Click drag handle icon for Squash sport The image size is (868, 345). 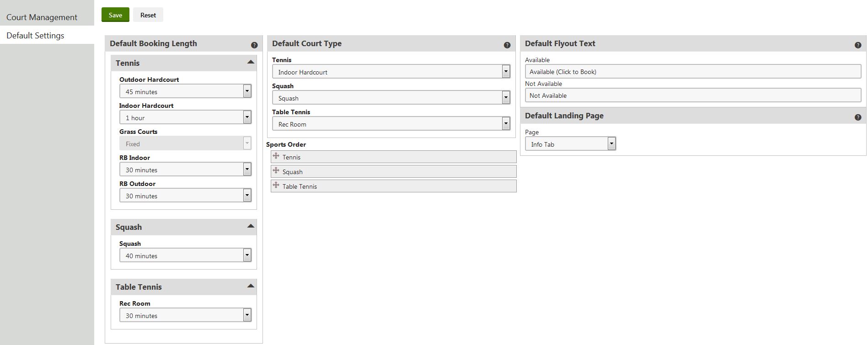click(276, 171)
